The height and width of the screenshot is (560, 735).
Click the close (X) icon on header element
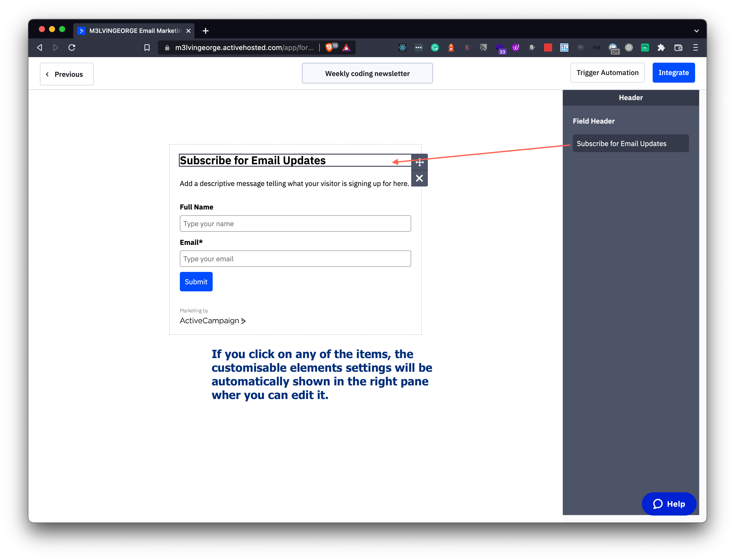419,178
